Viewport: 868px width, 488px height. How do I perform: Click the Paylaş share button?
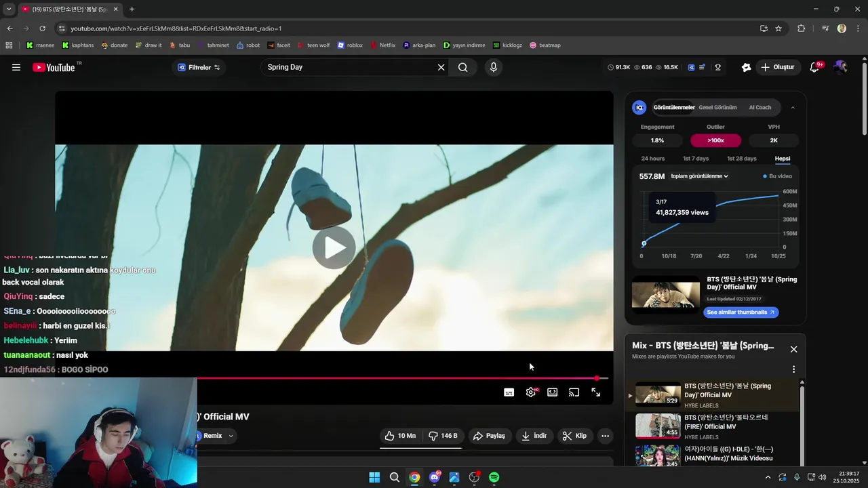[x=489, y=436]
